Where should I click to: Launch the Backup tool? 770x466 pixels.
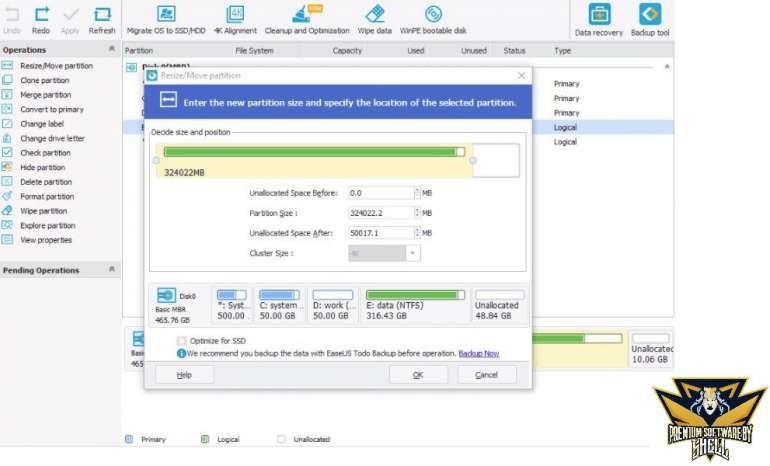point(650,15)
